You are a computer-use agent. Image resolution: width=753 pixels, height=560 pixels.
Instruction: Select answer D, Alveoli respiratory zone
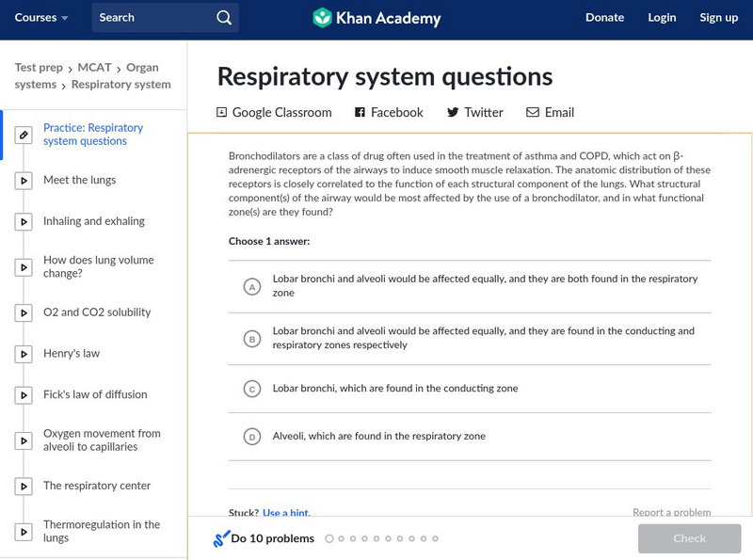tap(251, 437)
